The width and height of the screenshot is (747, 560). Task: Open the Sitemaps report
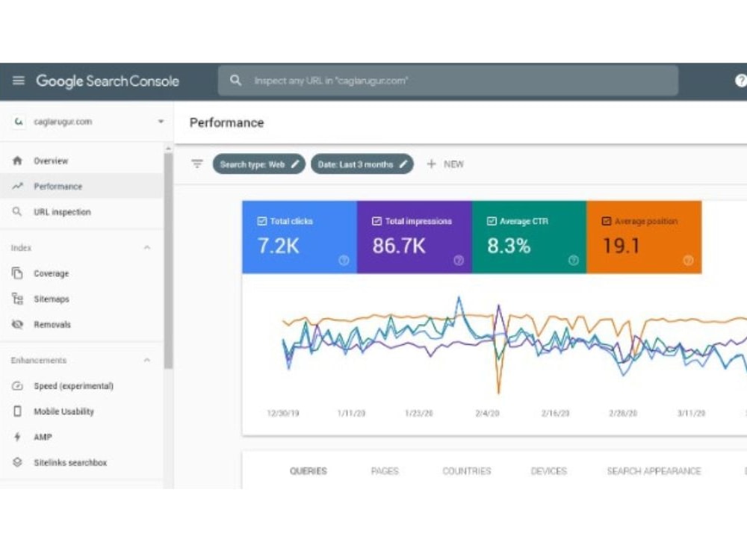click(x=52, y=299)
